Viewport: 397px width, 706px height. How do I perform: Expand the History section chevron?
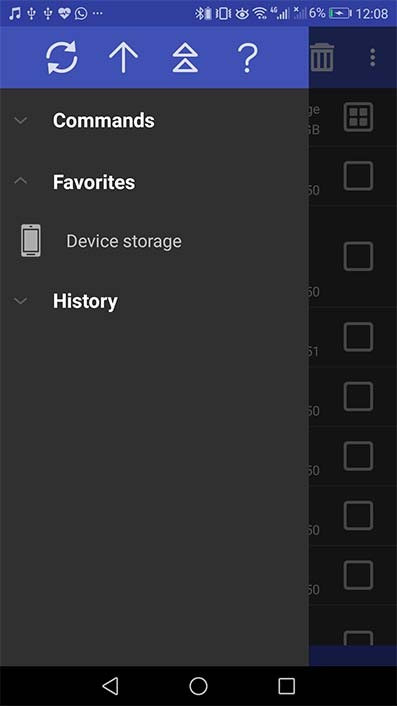tap(21, 300)
